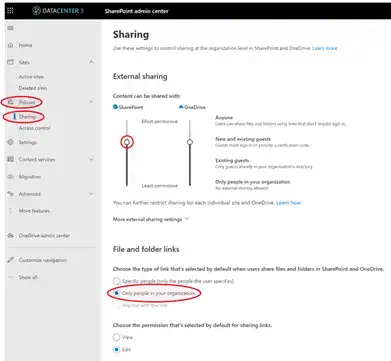Screen dimensions: 391x361
Task: Expand More external sharing settings
Action: [151, 219]
